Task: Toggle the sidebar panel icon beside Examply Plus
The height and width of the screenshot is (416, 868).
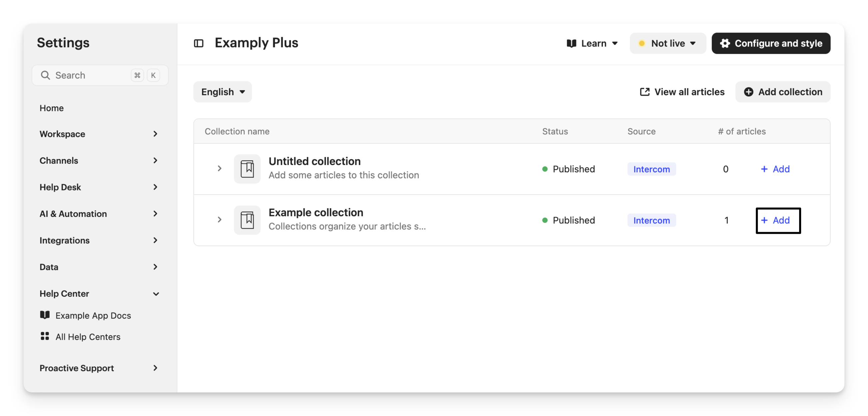Action: coord(198,44)
